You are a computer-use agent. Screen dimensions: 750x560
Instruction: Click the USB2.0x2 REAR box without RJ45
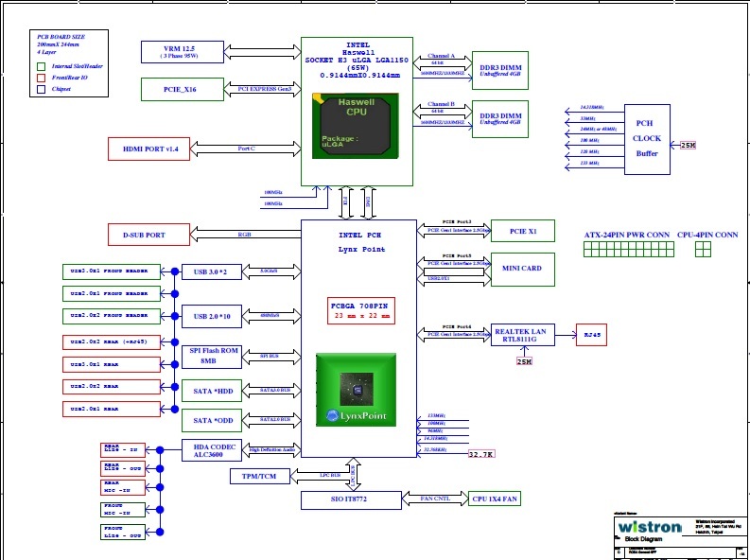point(112,387)
